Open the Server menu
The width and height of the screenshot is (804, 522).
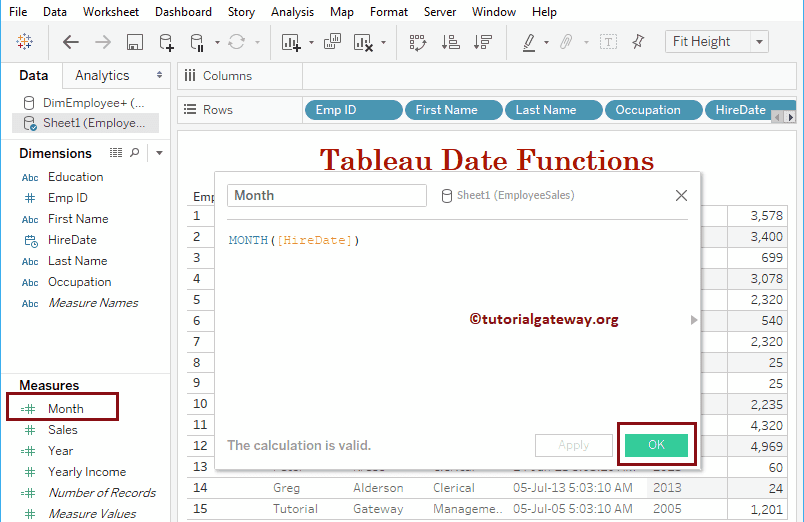point(440,12)
